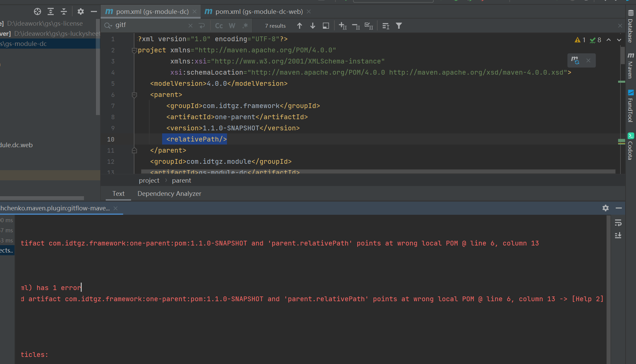636x364 pixels.
Task: Click the locate-in-project target icon
Action: [37, 11]
